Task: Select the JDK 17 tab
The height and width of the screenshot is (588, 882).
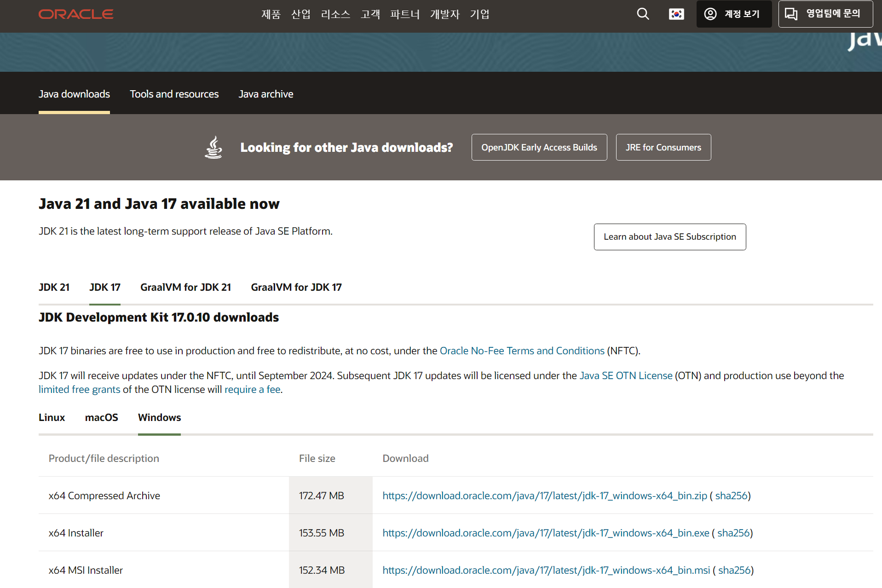Action: pos(105,287)
